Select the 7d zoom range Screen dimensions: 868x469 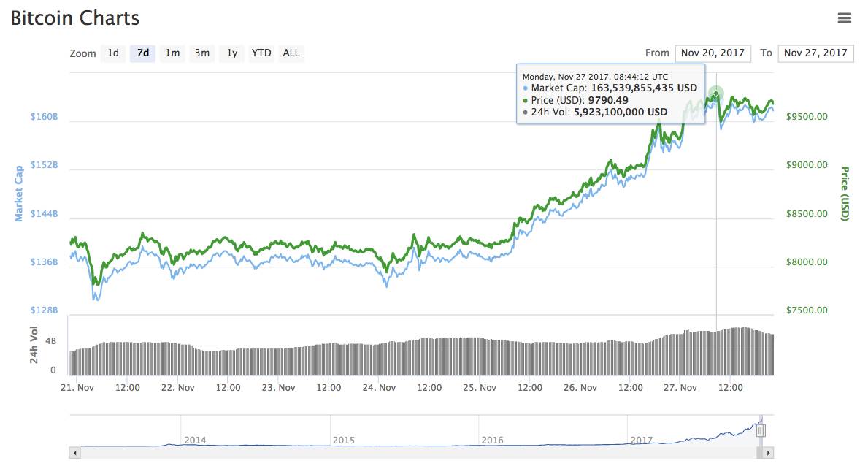point(143,53)
